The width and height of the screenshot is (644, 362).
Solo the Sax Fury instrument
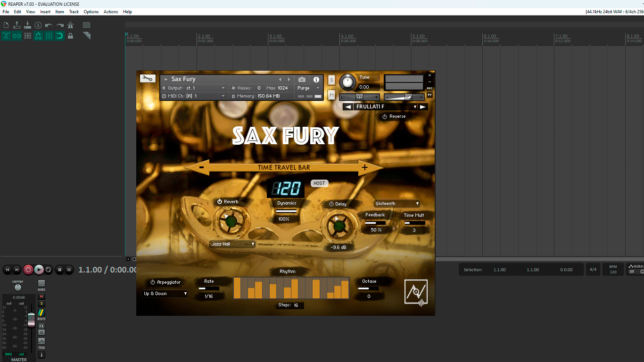(331, 80)
